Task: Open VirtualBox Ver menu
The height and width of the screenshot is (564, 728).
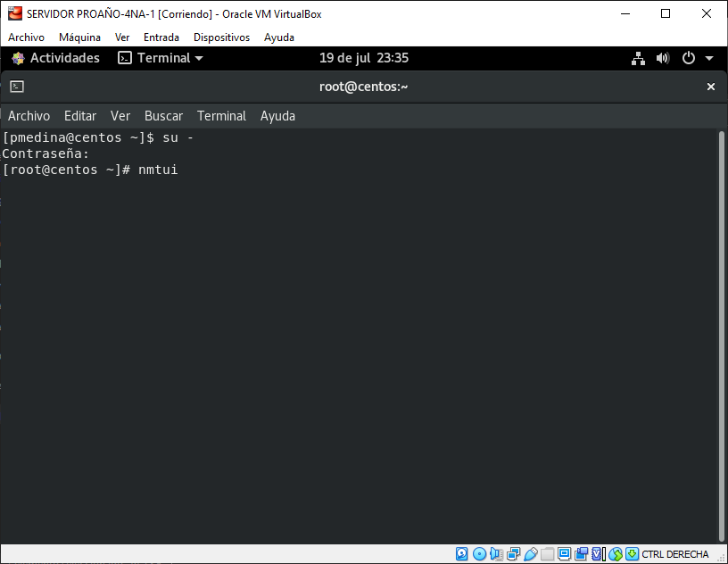Action: click(122, 37)
